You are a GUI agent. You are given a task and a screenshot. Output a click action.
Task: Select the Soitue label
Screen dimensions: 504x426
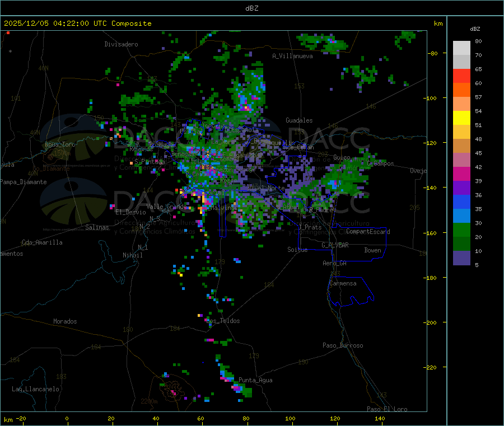click(x=297, y=250)
